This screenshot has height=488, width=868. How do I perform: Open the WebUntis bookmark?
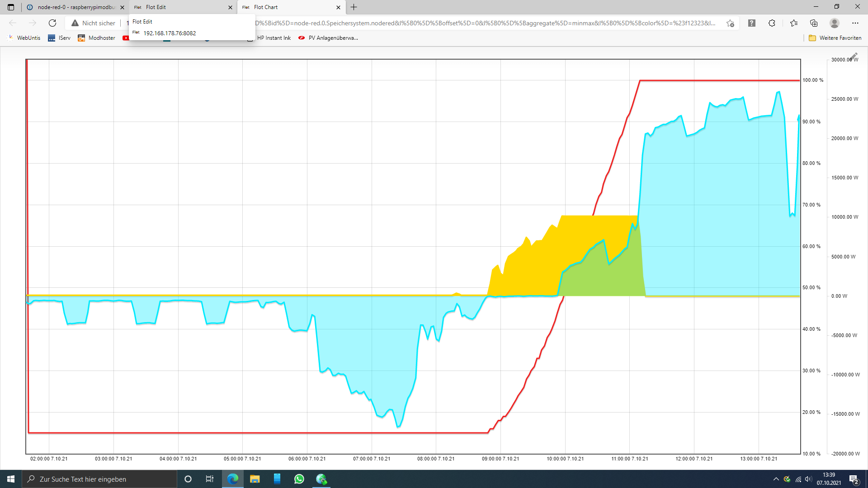(24, 38)
